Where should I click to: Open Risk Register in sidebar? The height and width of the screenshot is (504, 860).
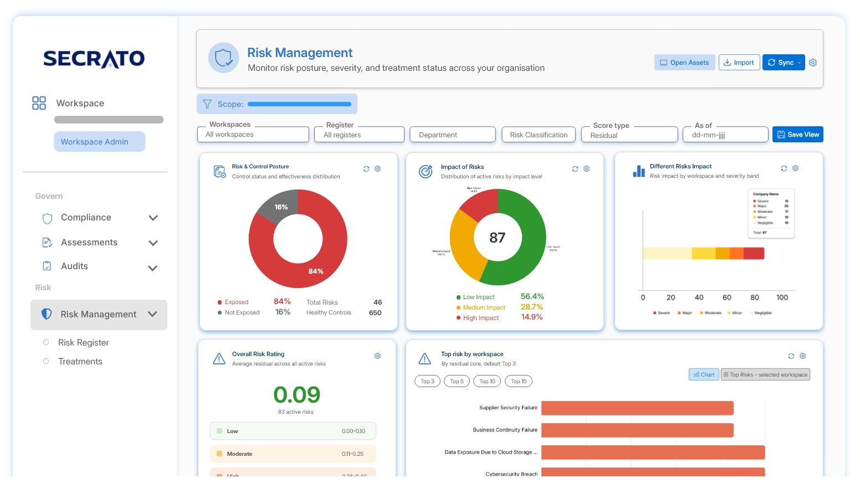[84, 343]
